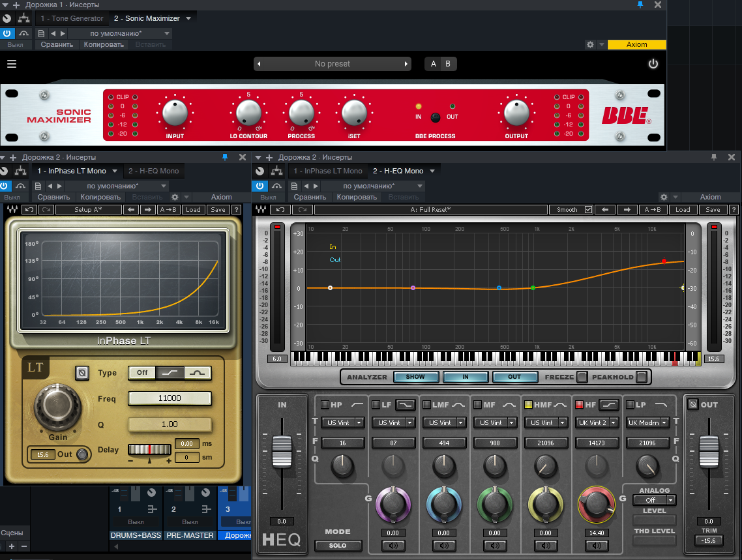The height and width of the screenshot is (560, 742).
Task: Toggle HF band speaker solo icon
Action: point(597,546)
